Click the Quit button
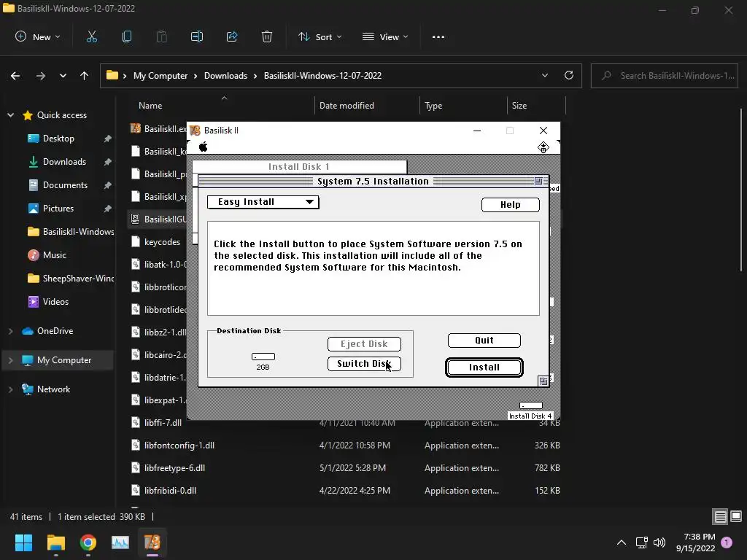Viewport: 747px width, 560px height. coord(484,341)
